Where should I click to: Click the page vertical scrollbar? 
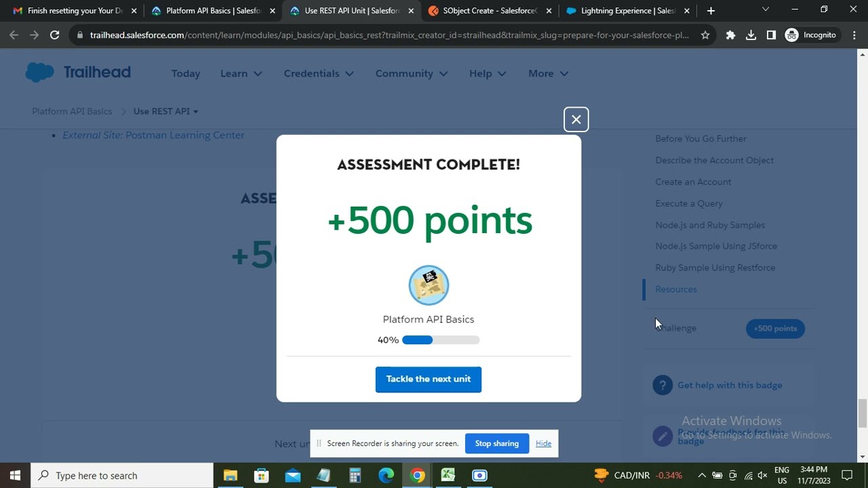click(863, 413)
